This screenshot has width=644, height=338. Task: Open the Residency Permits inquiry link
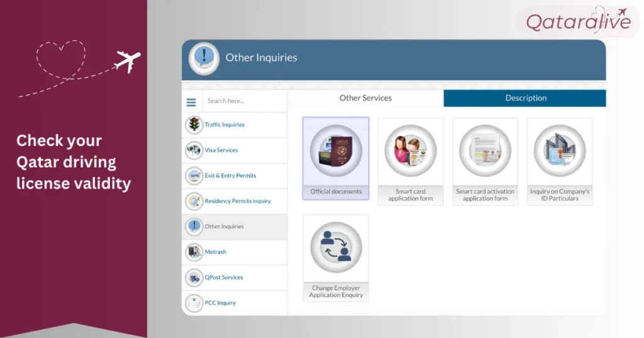pyautogui.click(x=238, y=201)
